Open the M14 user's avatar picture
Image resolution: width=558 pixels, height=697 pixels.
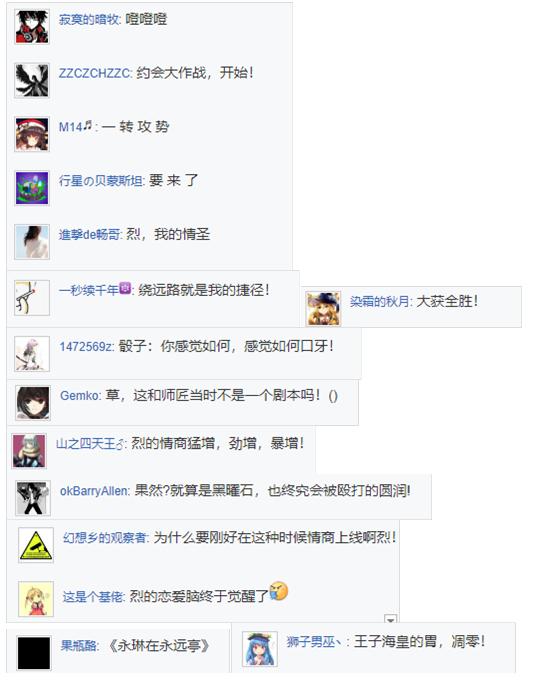point(32,134)
